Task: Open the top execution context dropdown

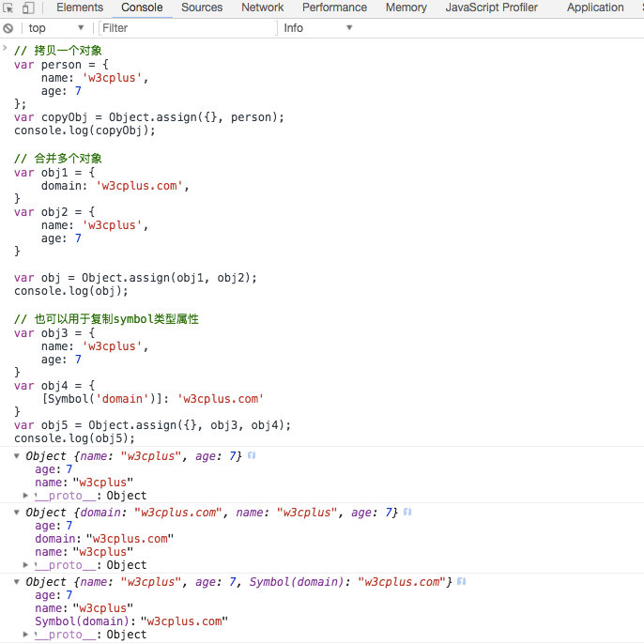Action: coord(56,28)
